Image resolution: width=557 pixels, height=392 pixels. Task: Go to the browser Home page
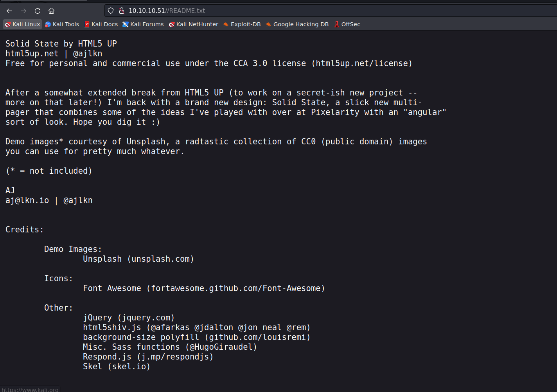(51, 11)
